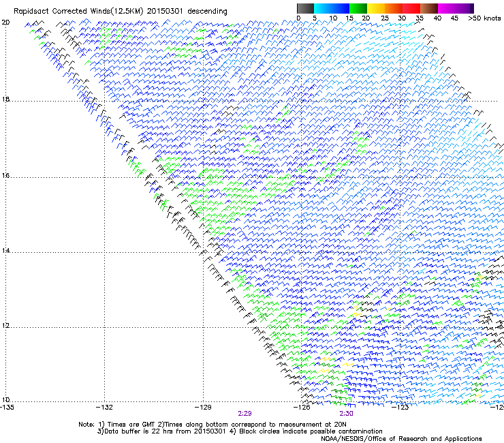Click the longitude axis label '-132'
Screen dimensions: 504x443
105,408
